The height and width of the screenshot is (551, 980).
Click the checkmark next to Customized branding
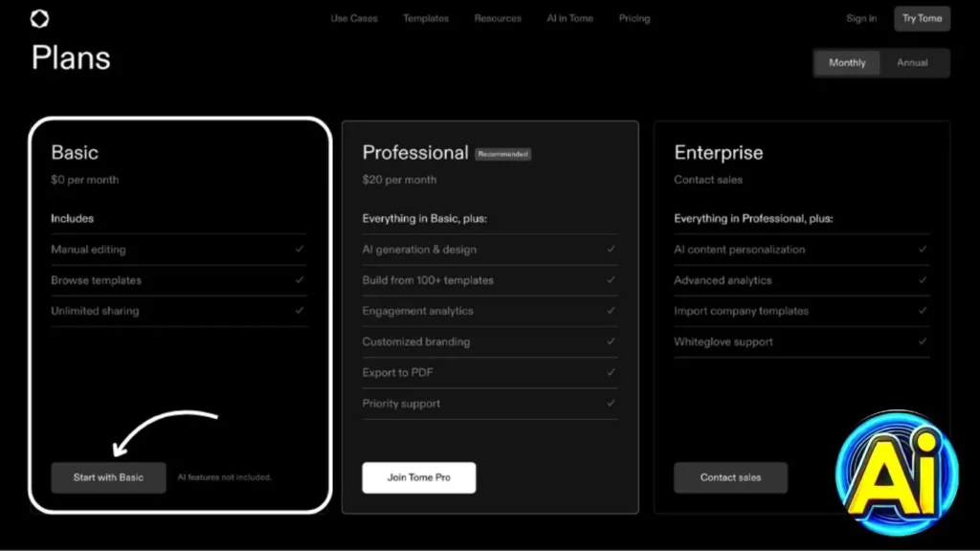[611, 342]
